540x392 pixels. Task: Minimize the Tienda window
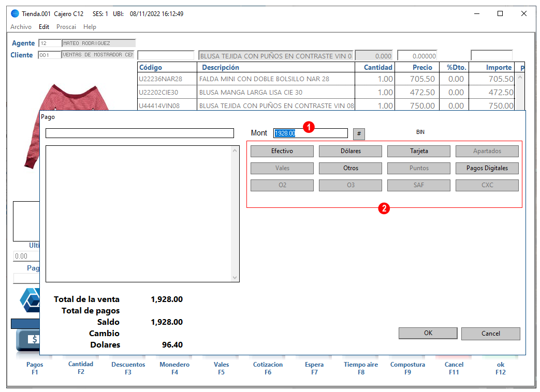click(477, 13)
